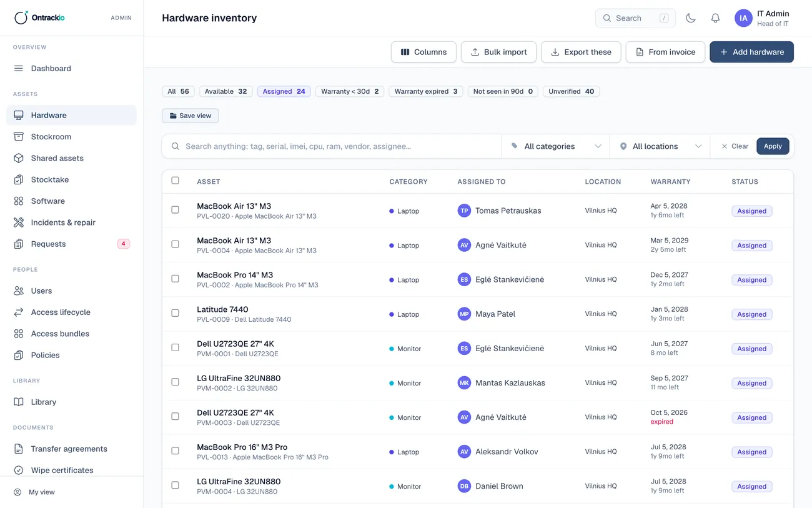This screenshot has height=508, width=812.
Task: Tick checkbox for PVL-0004 MacBook Air
Action: [x=175, y=244]
